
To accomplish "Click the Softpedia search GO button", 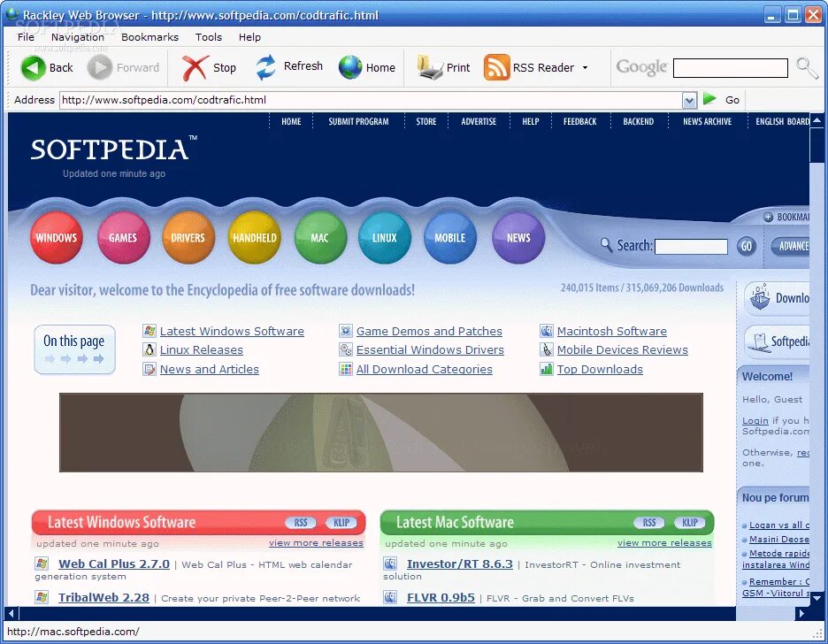I will pos(746,246).
